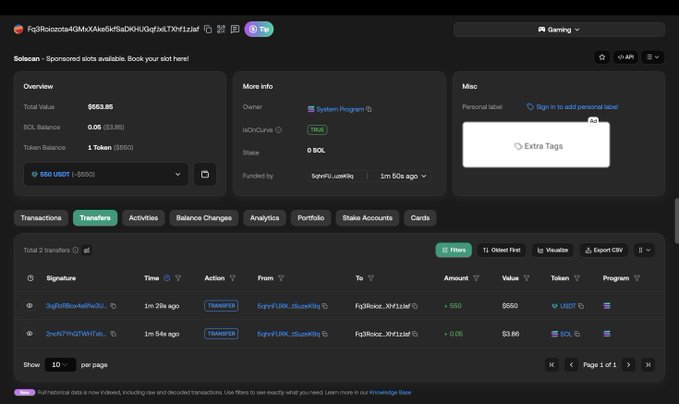The height and width of the screenshot is (404, 679).
Task: Toggle the Filters button
Action: (x=453, y=250)
